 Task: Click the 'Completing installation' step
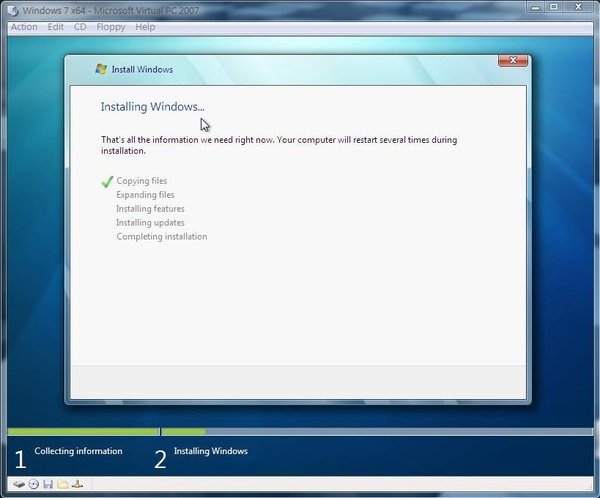point(162,237)
